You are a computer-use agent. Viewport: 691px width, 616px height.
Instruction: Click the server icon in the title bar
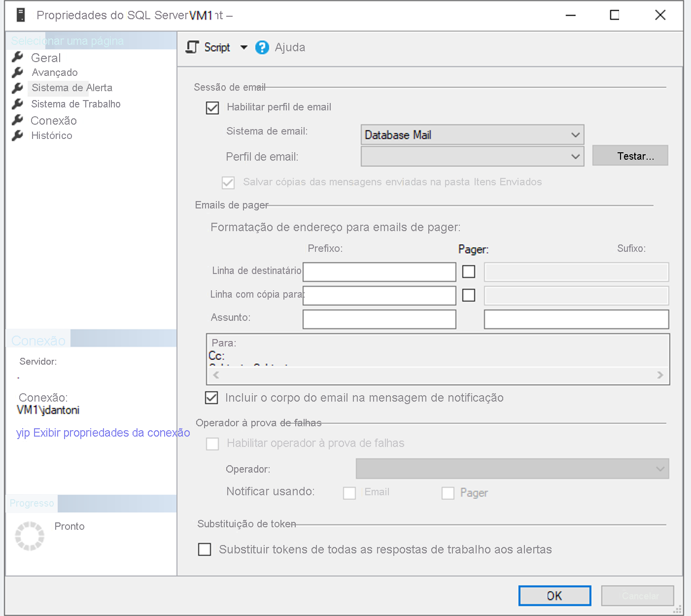[x=20, y=14]
